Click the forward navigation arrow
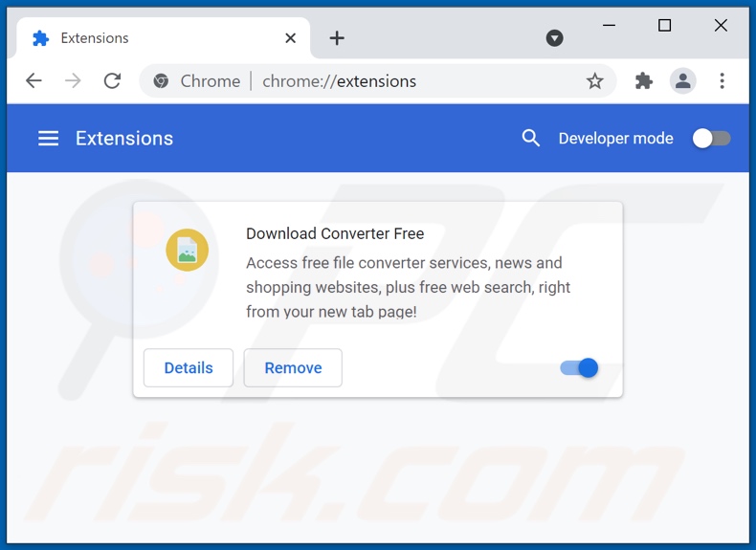Viewport: 756px width, 550px height. (x=73, y=81)
